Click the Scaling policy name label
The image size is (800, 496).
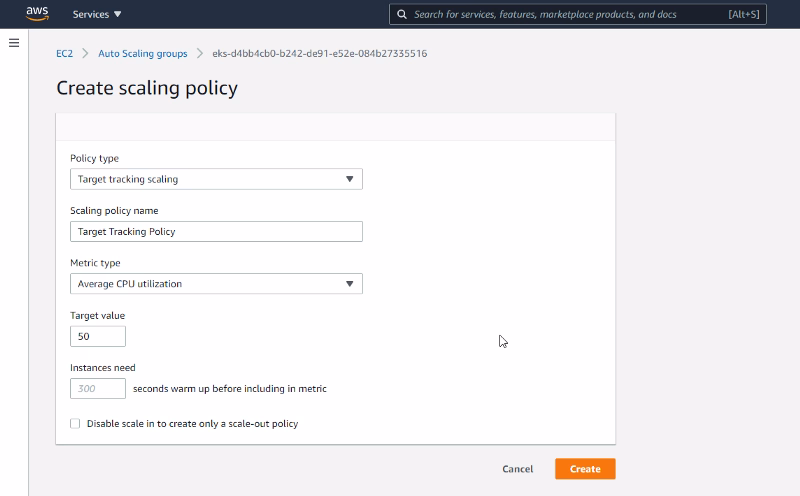click(114, 211)
